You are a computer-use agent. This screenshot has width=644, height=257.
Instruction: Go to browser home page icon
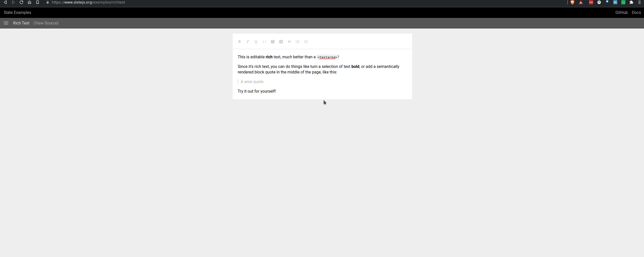pyautogui.click(x=29, y=2)
